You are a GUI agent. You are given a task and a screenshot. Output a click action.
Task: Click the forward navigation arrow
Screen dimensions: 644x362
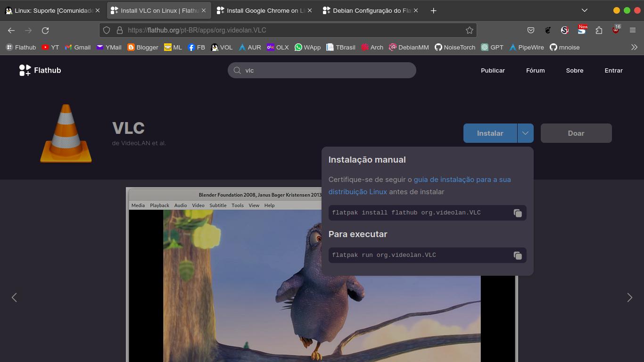(28, 30)
